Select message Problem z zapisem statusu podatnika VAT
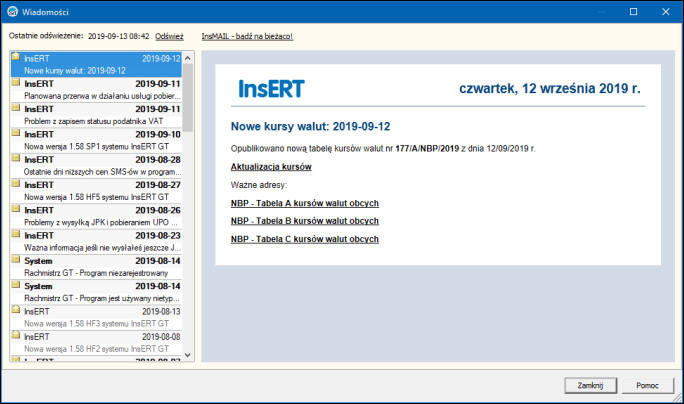 click(96, 115)
